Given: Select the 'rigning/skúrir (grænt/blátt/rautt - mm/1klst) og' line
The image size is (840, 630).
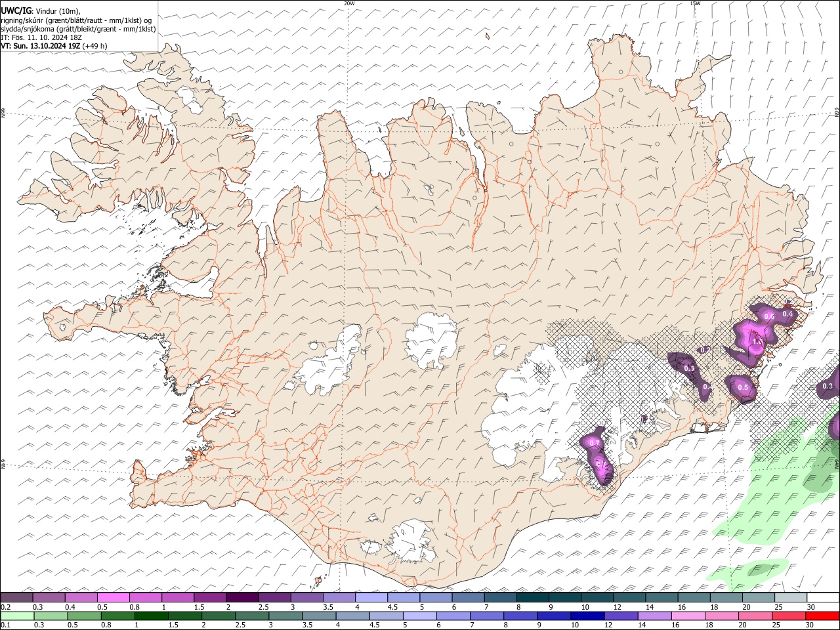Looking at the screenshot, I should tap(77, 20).
